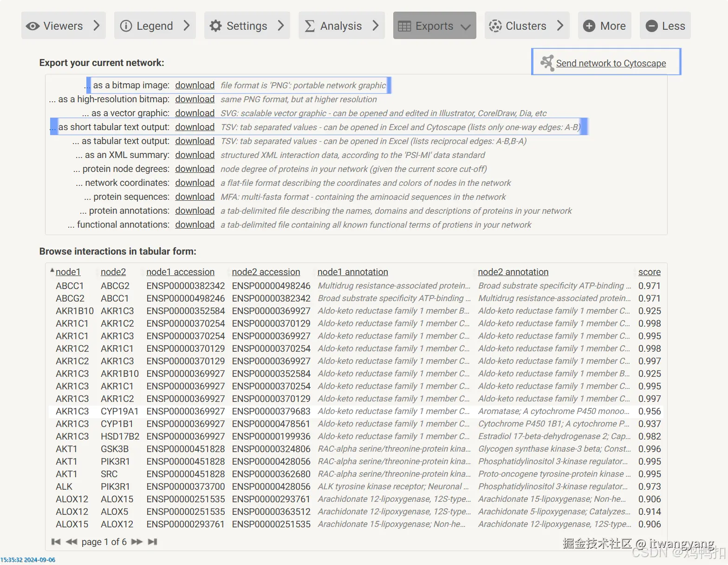Click score 0.914 cell
The height and width of the screenshot is (565, 728).
click(x=650, y=512)
